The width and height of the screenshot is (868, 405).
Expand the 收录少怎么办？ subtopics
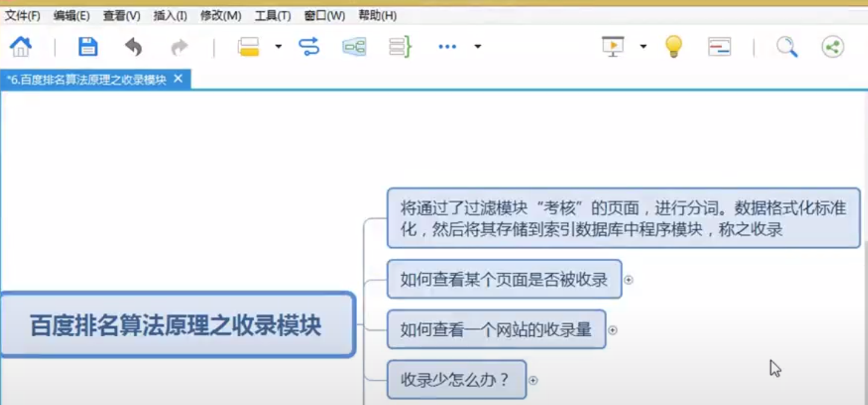[533, 380]
